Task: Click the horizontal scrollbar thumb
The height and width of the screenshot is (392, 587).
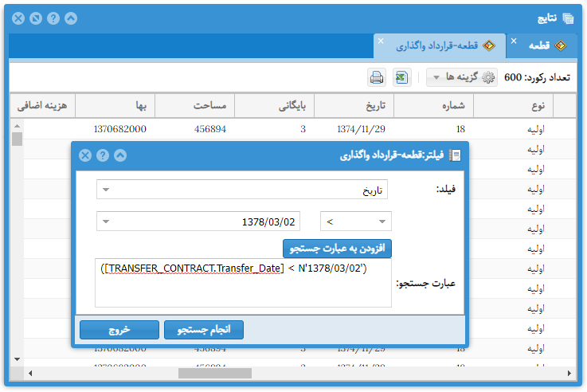Action: (x=215, y=374)
